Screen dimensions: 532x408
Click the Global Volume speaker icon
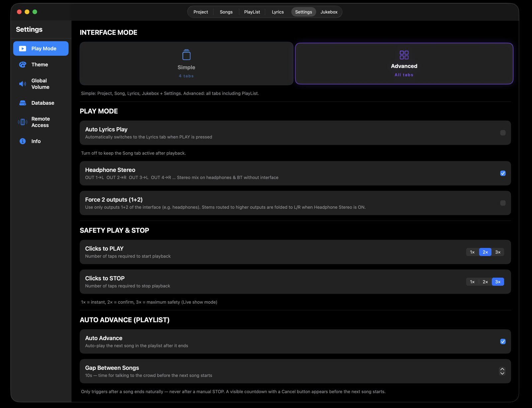tap(23, 84)
